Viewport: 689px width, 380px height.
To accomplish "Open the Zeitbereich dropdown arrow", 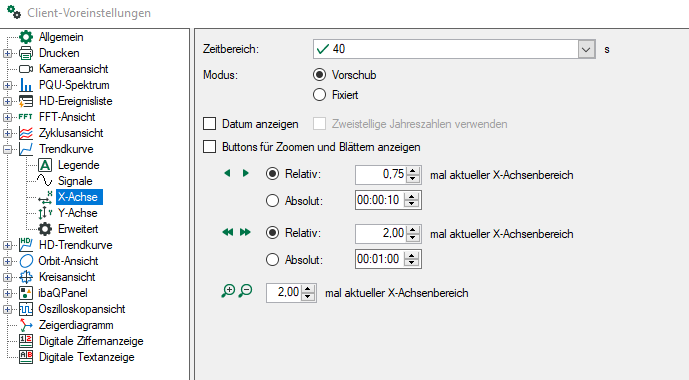I will [586, 49].
